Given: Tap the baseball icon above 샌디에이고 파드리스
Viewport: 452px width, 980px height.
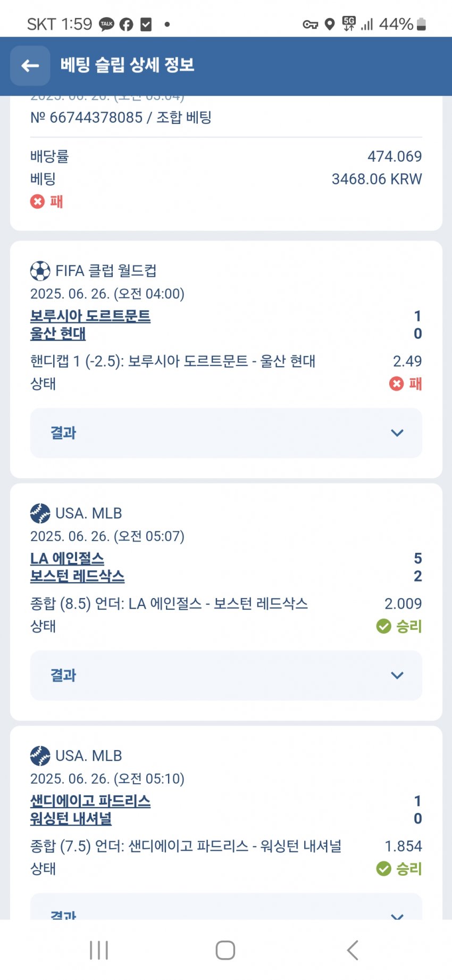Looking at the screenshot, I should coord(40,755).
